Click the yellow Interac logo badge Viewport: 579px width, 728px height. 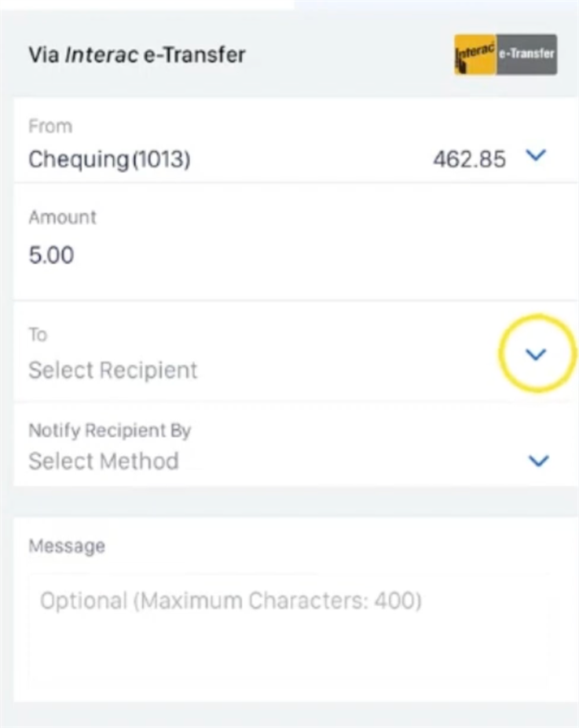tap(475, 54)
